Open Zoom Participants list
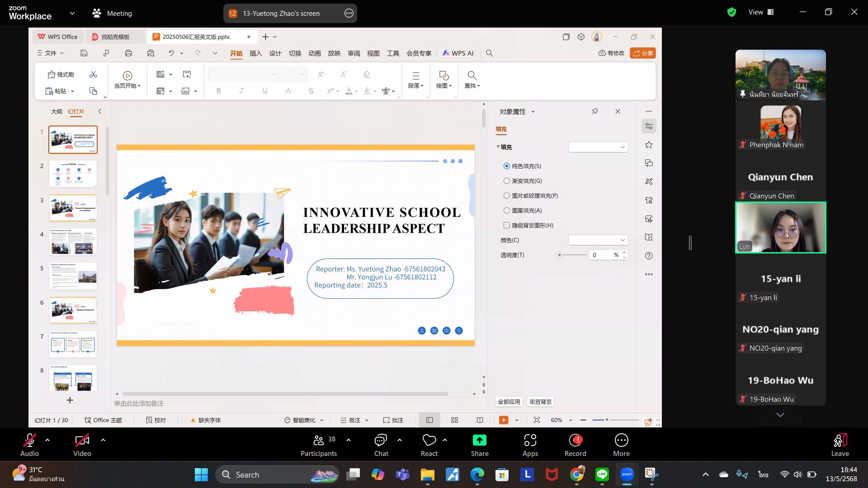868x488 pixels. [319, 445]
